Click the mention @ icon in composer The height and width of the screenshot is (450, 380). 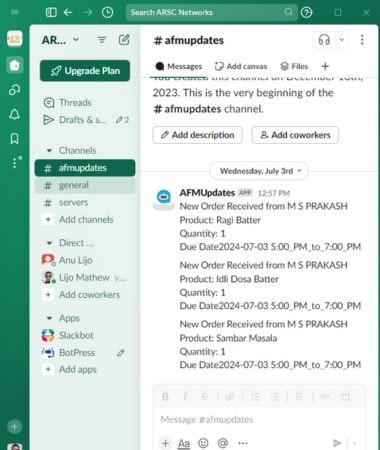223,443
